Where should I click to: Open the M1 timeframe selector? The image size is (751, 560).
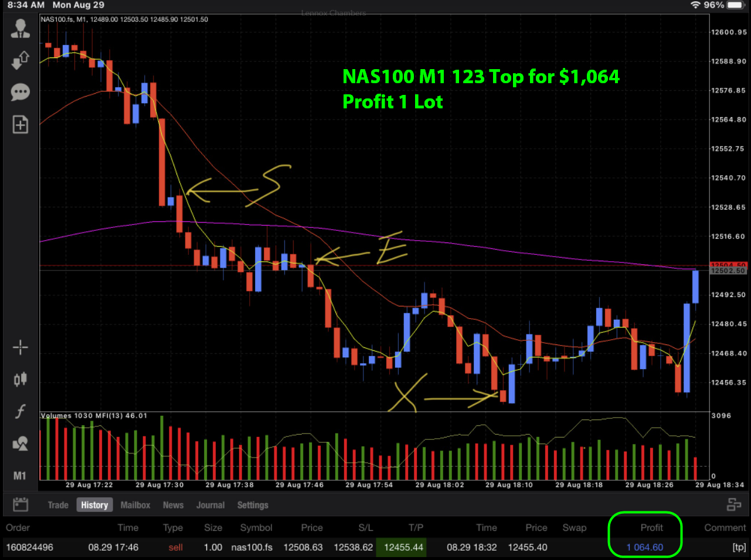coord(20,476)
